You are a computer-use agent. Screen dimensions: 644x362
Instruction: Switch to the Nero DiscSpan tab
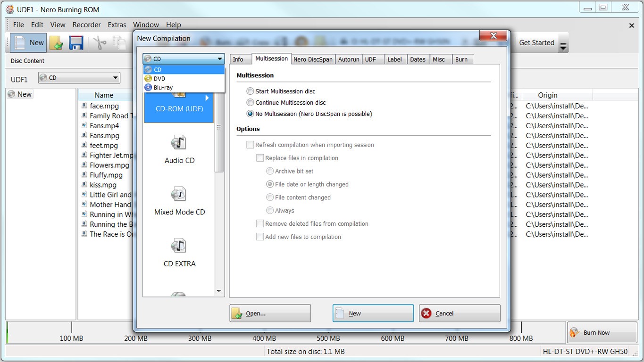tap(313, 59)
